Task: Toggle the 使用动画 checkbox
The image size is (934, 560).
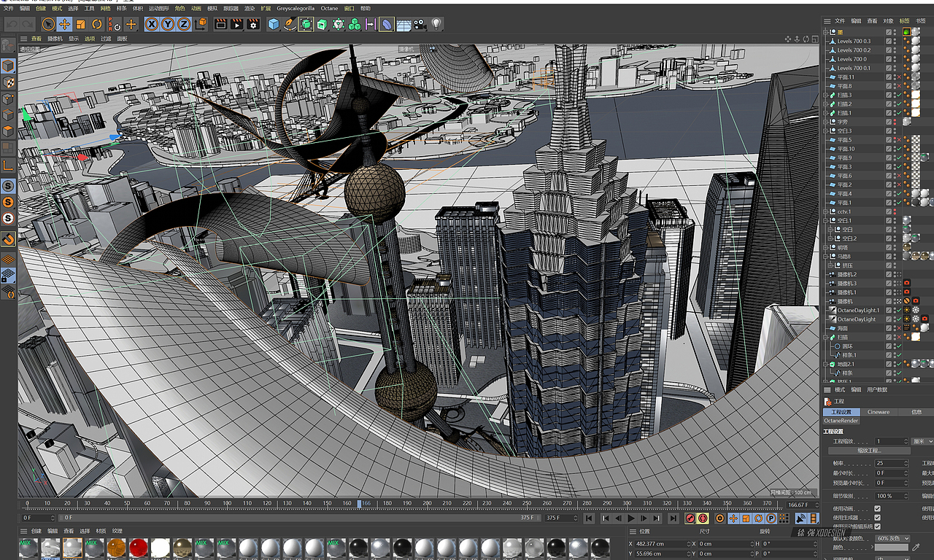Action: coord(877,509)
